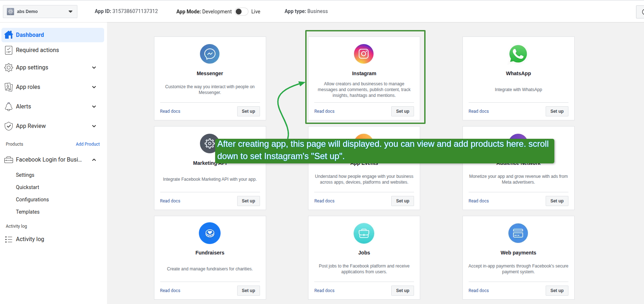Open Read docs for Fundraisers
644x304 pixels.
click(x=170, y=291)
